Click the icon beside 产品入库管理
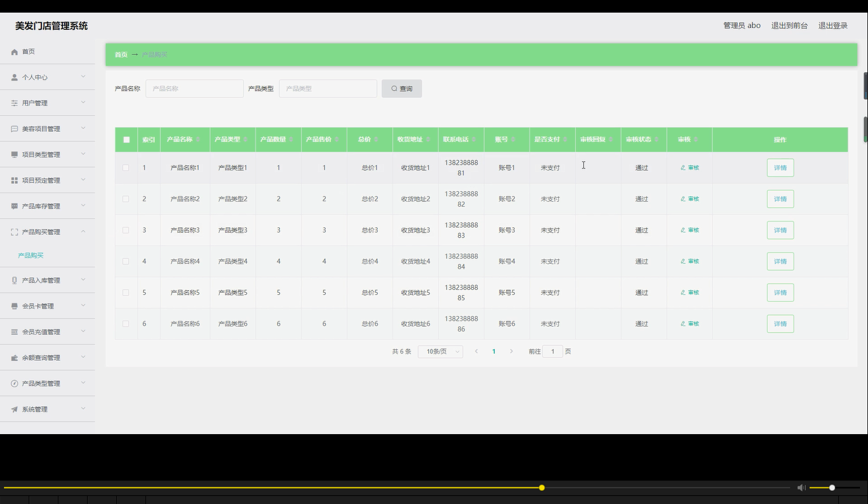 coord(14,281)
